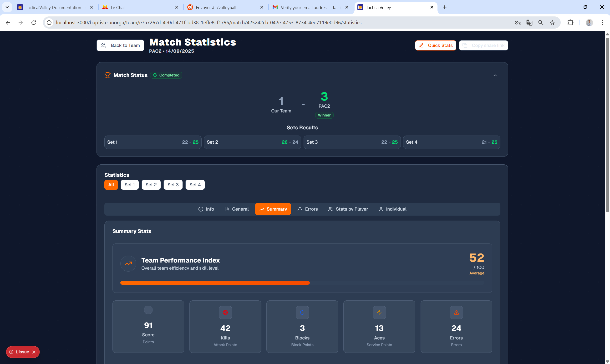Open the TacticalVolley Documentation tab

pos(51,7)
